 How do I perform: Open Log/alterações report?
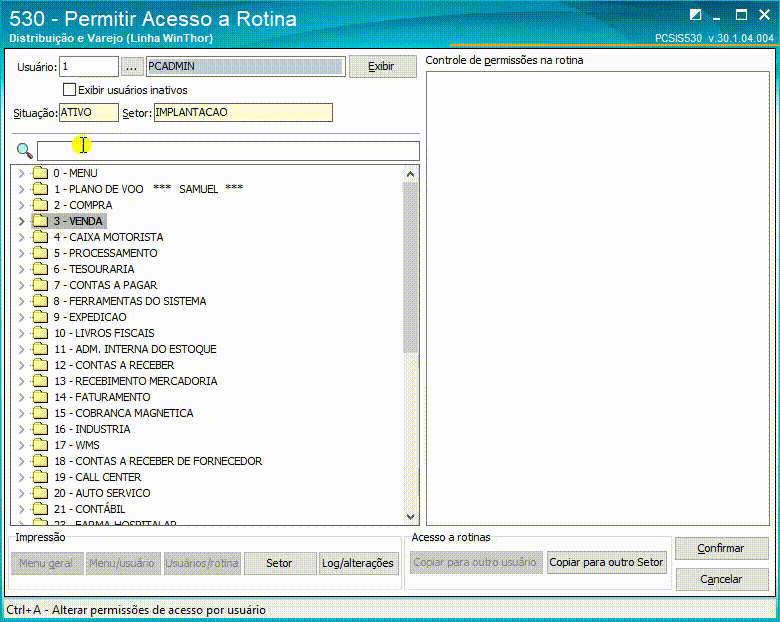358,563
